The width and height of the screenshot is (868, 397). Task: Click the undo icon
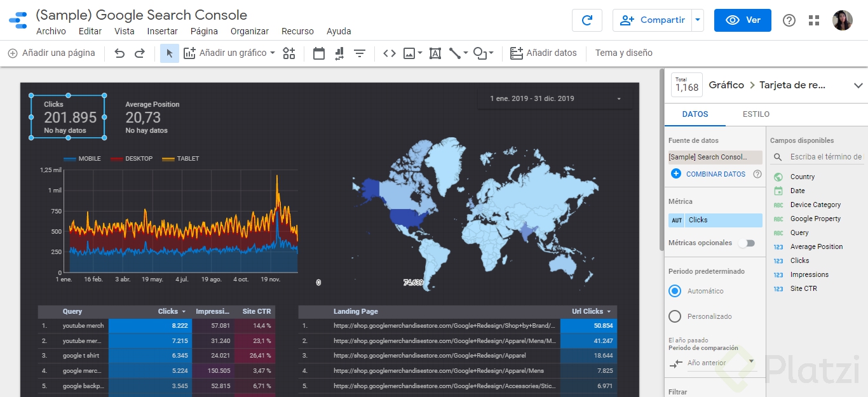click(119, 53)
